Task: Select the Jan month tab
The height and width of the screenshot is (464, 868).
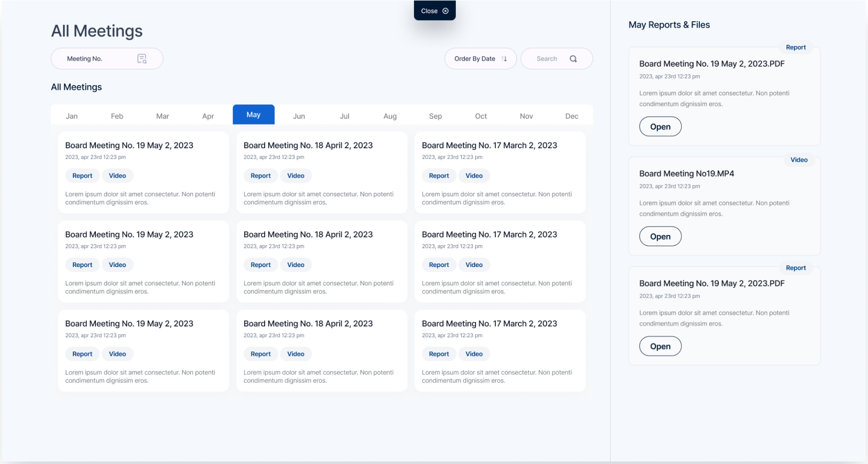Action: point(71,116)
